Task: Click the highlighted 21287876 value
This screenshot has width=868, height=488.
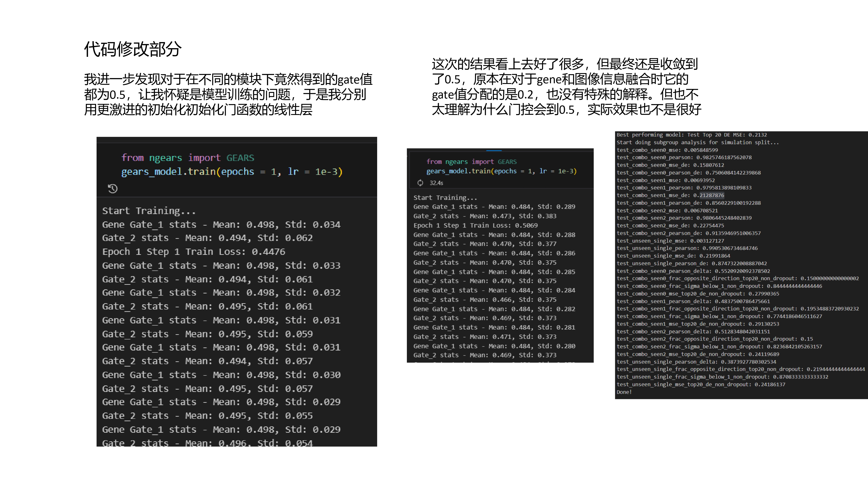Action: click(x=712, y=195)
